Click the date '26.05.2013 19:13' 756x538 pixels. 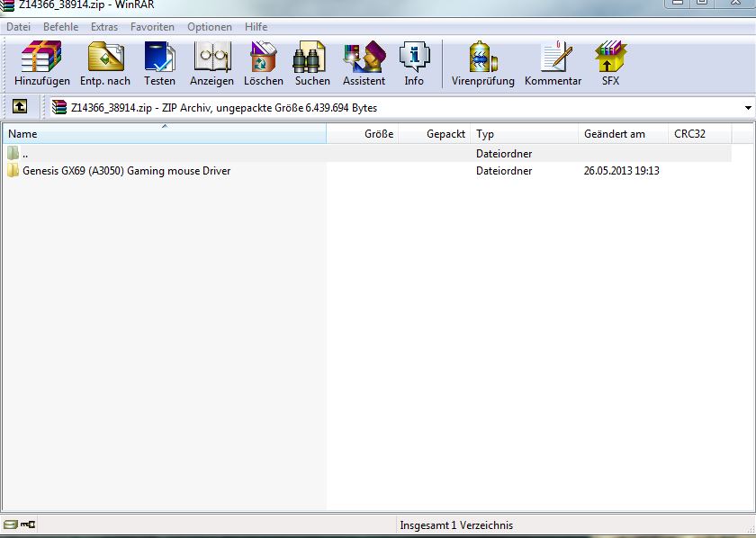pyautogui.click(x=622, y=171)
